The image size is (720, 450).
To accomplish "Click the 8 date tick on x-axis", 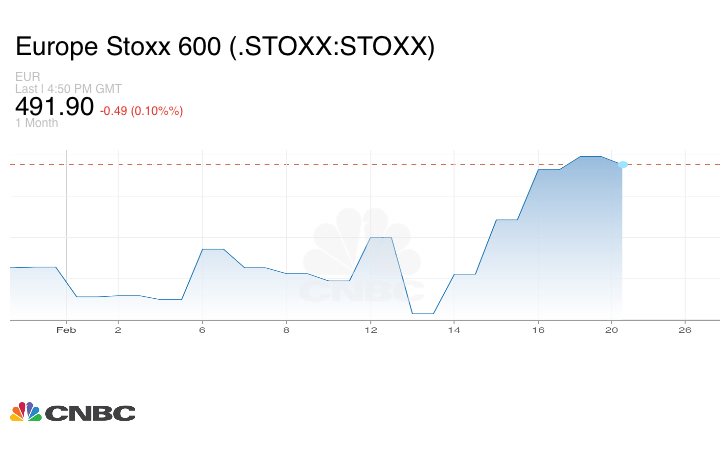I will [x=286, y=329].
